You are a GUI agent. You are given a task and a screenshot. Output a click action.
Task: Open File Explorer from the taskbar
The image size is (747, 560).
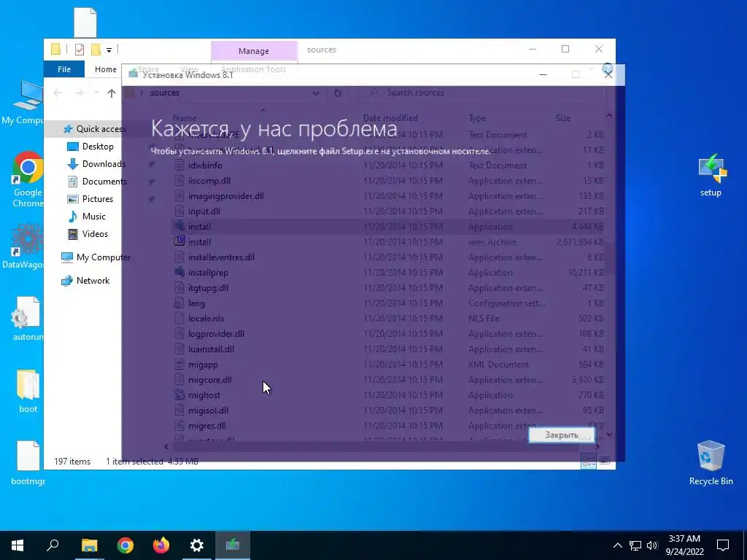click(89, 545)
